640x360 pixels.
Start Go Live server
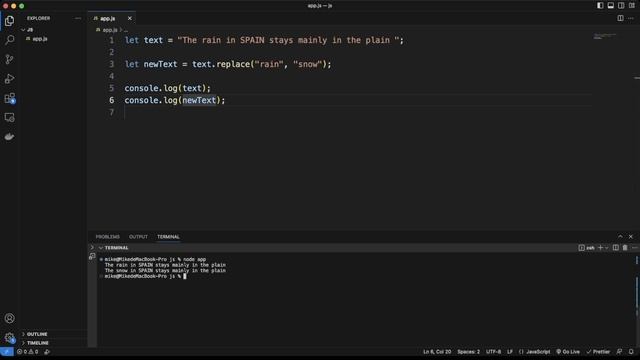(x=568, y=351)
